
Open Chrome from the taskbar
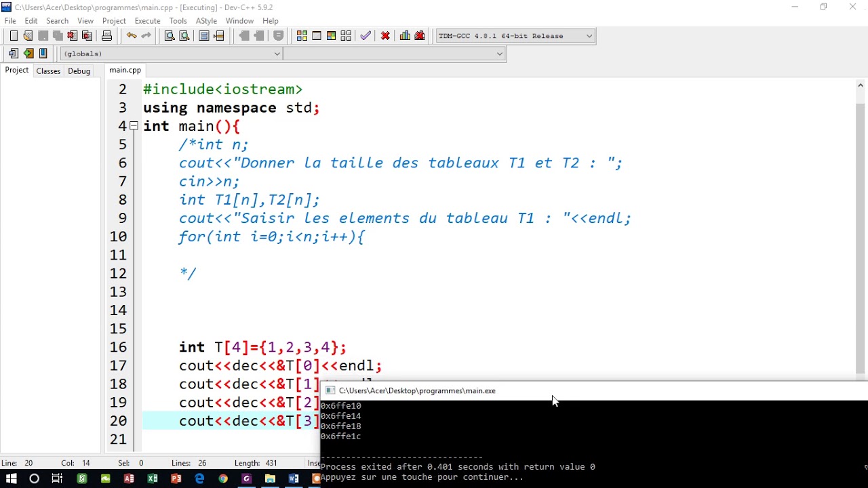(223, 479)
